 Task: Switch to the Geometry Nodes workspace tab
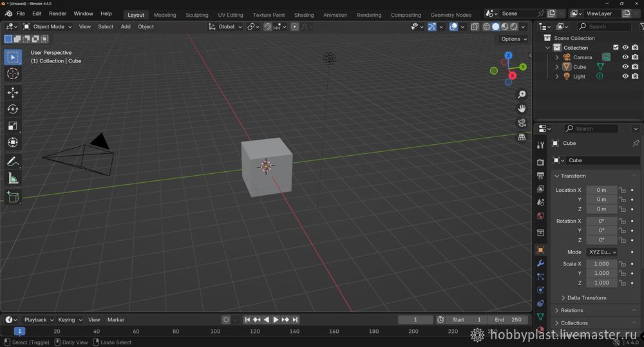click(x=451, y=15)
